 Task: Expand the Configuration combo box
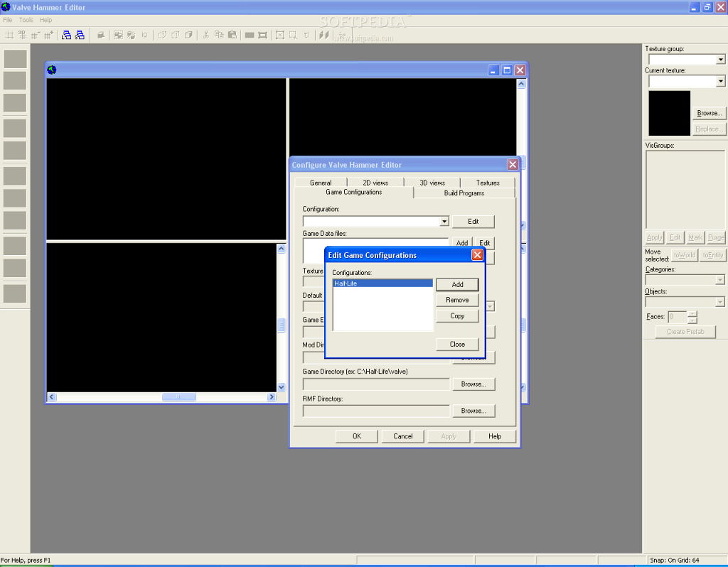click(444, 221)
